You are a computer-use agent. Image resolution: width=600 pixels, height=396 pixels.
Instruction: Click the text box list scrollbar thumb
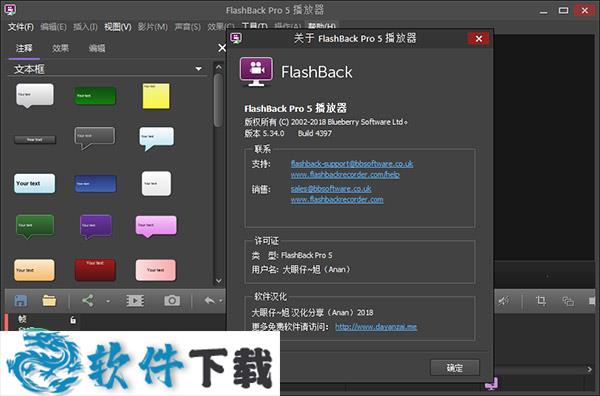[x=218, y=100]
